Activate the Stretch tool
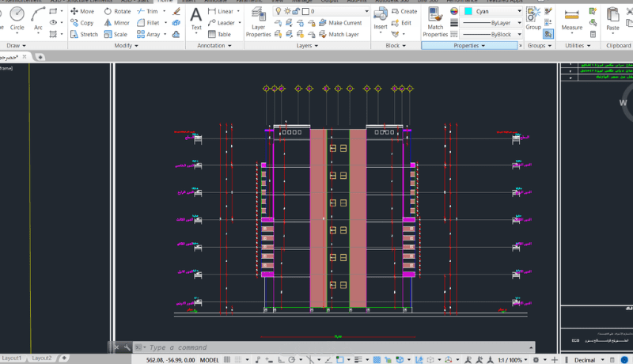Viewport: 633px width, 364px height. (84, 34)
